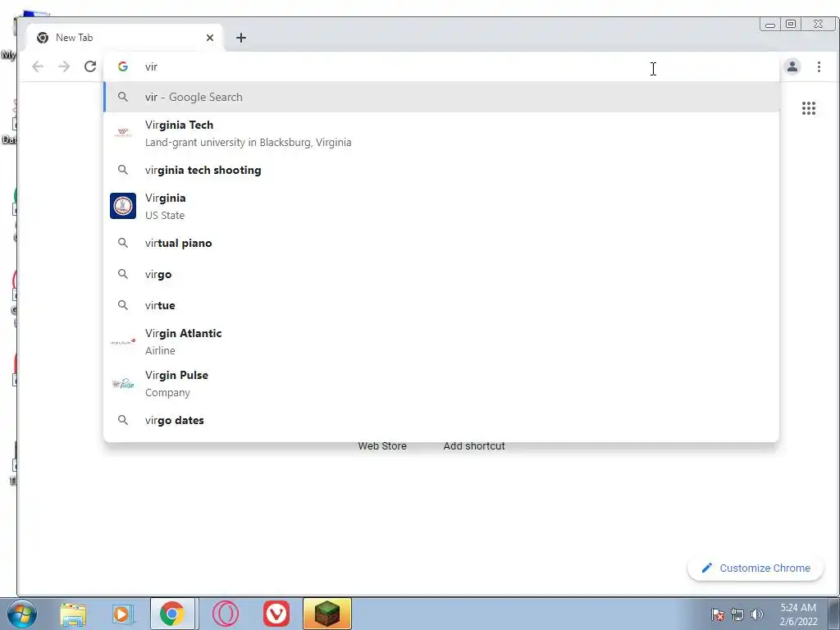This screenshot has width=840, height=630.
Task: Click the Reload page icon
Action: (x=90, y=66)
